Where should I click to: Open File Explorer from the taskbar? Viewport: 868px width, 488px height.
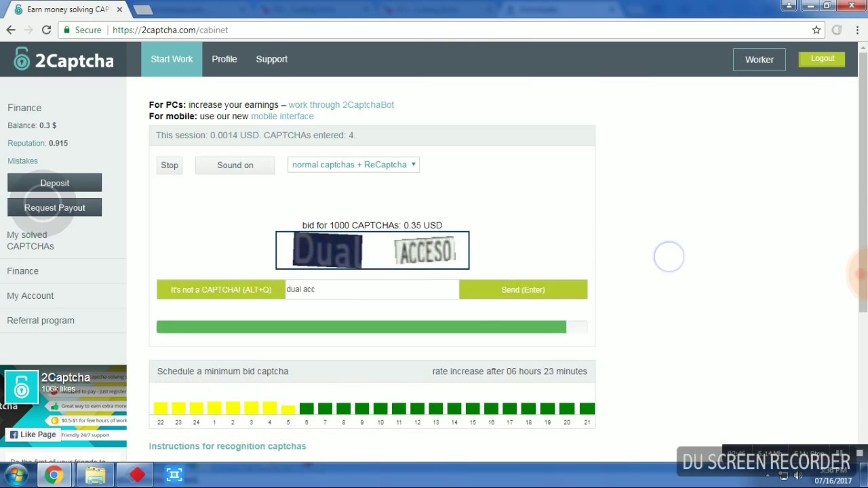click(95, 475)
